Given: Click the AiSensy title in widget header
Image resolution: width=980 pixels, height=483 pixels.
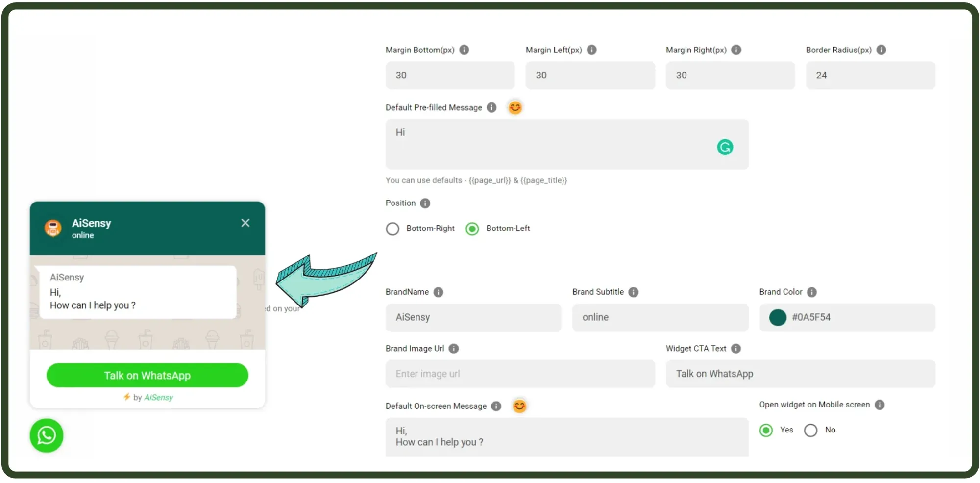Looking at the screenshot, I should click(x=92, y=223).
